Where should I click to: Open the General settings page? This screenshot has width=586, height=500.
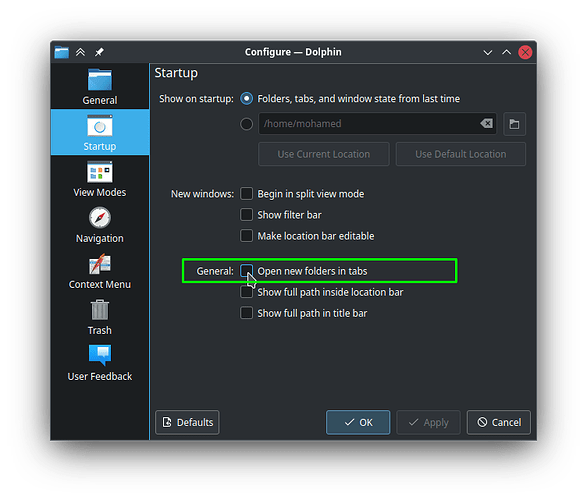click(x=100, y=87)
